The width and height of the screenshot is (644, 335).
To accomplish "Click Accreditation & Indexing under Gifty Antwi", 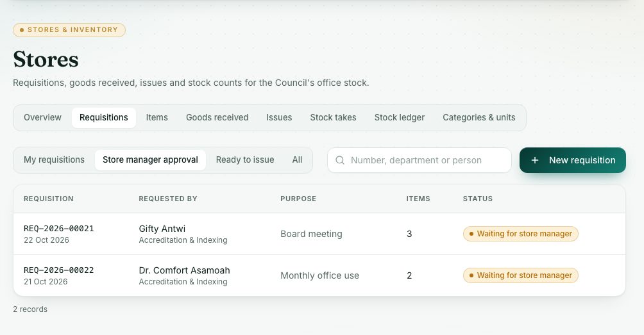I will 183,240.
